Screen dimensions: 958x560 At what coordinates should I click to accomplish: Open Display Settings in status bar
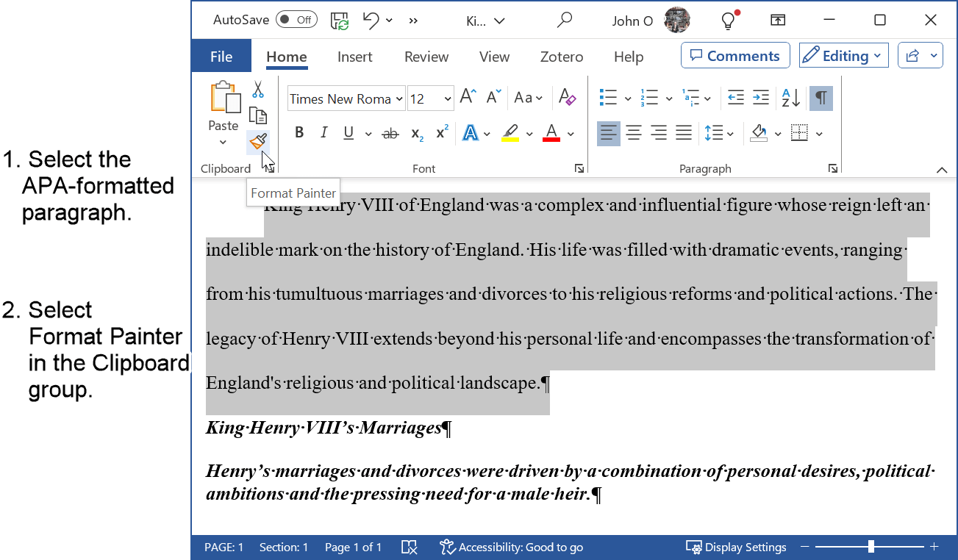tap(736, 547)
